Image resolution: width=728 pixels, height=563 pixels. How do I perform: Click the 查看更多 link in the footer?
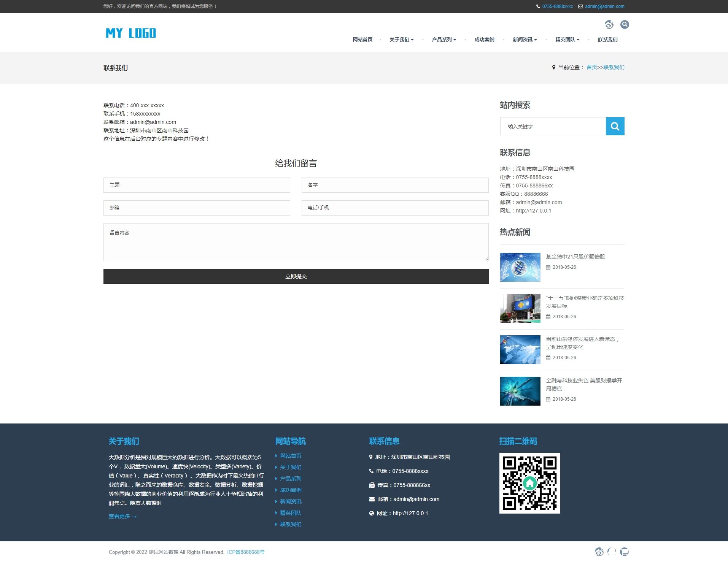click(122, 516)
